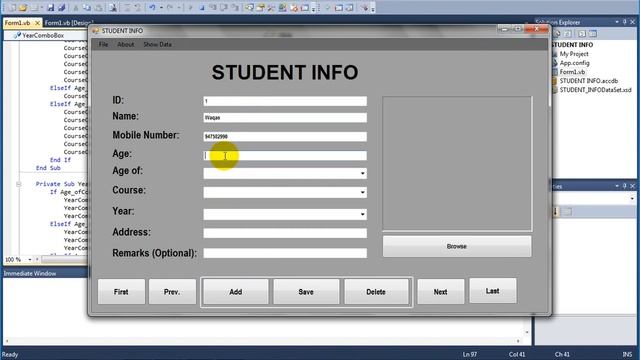Click the Browse picture button

click(457, 246)
